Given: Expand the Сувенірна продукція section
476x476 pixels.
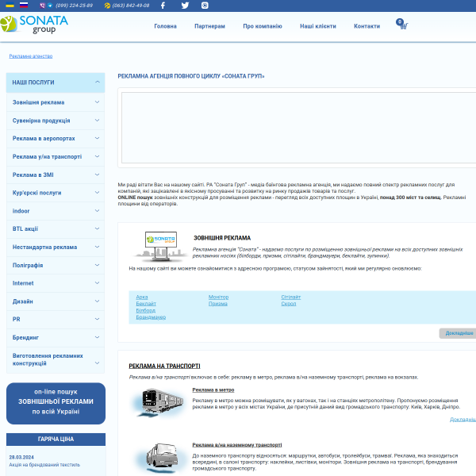Looking at the screenshot, I should click(x=56, y=121).
